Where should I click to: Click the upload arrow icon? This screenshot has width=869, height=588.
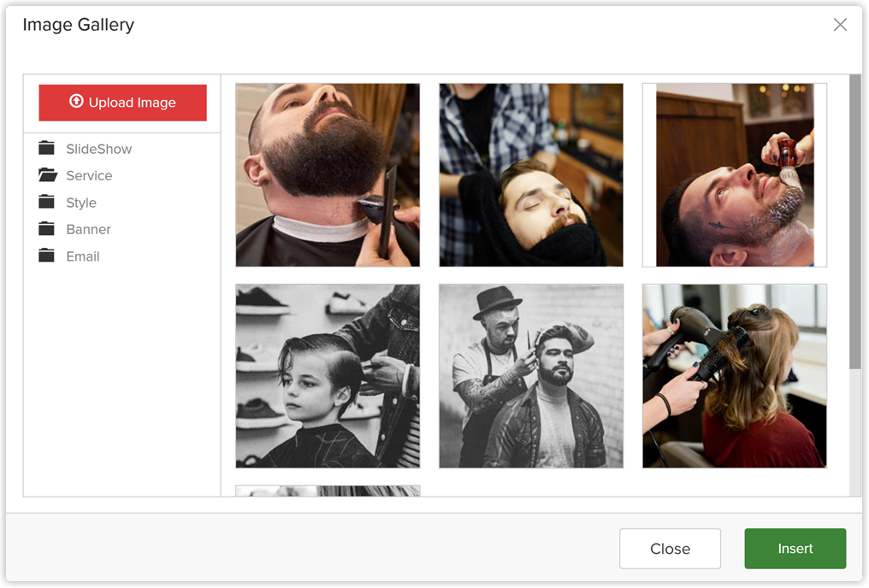pyautogui.click(x=76, y=102)
